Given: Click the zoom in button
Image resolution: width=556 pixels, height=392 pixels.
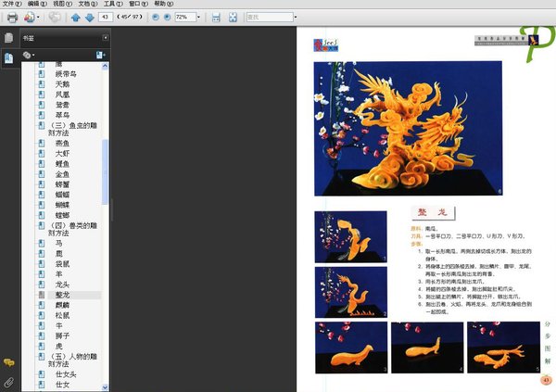Looking at the screenshot, I should pos(166,17).
